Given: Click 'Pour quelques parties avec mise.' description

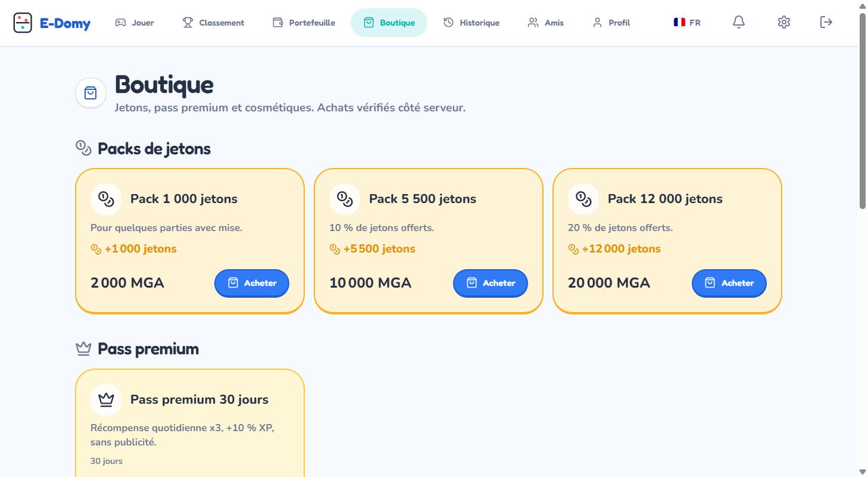Looking at the screenshot, I should tap(166, 227).
